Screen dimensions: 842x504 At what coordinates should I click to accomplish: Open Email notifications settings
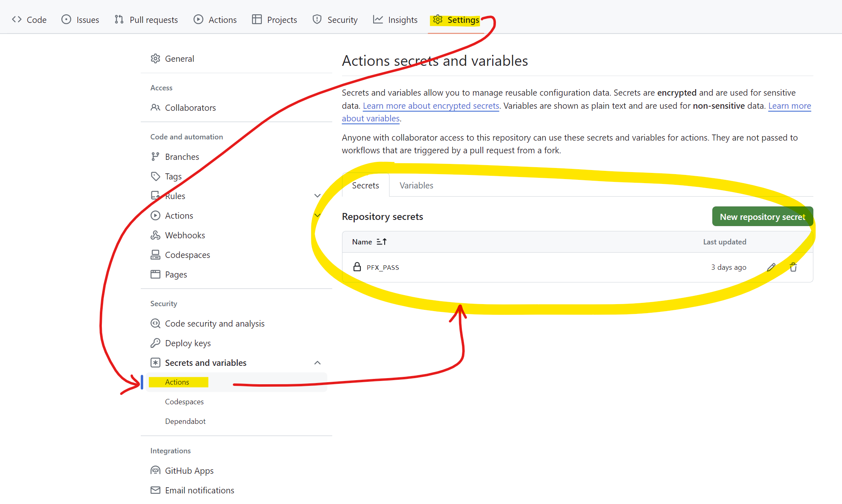[x=199, y=491]
